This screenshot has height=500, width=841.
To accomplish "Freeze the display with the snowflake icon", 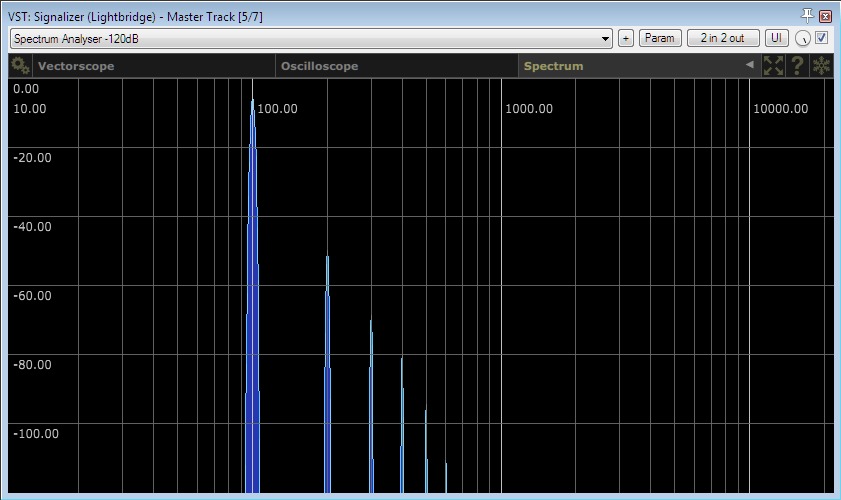I will coord(821,66).
